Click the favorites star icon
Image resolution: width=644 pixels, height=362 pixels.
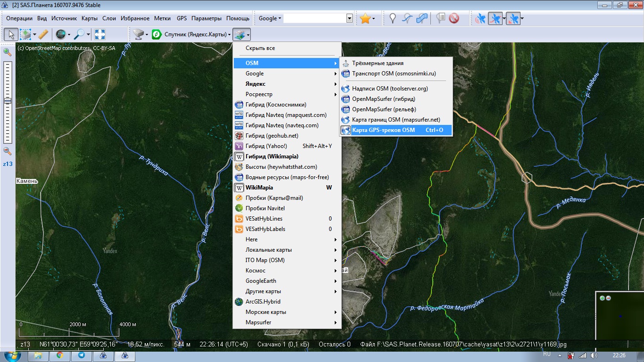(x=365, y=19)
